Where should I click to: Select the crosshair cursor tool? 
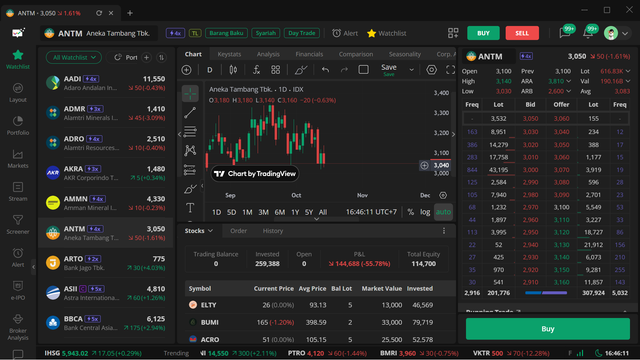coord(190,93)
